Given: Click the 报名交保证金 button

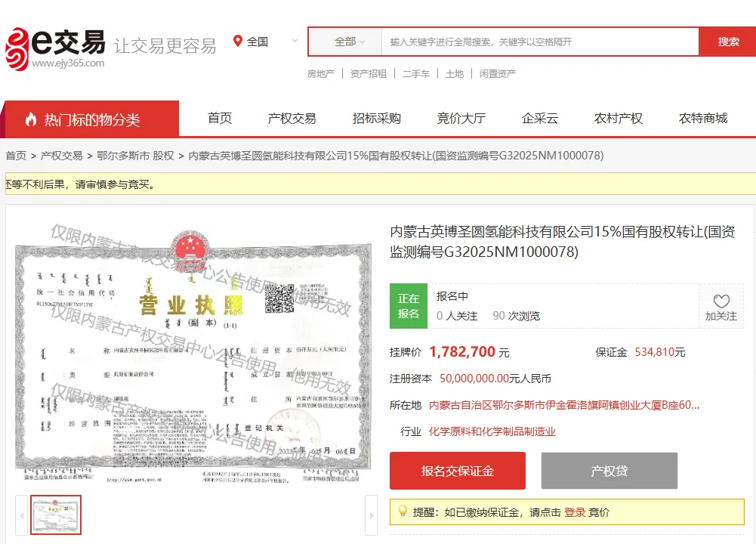Looking at the screenshot, I should (458, 470).
